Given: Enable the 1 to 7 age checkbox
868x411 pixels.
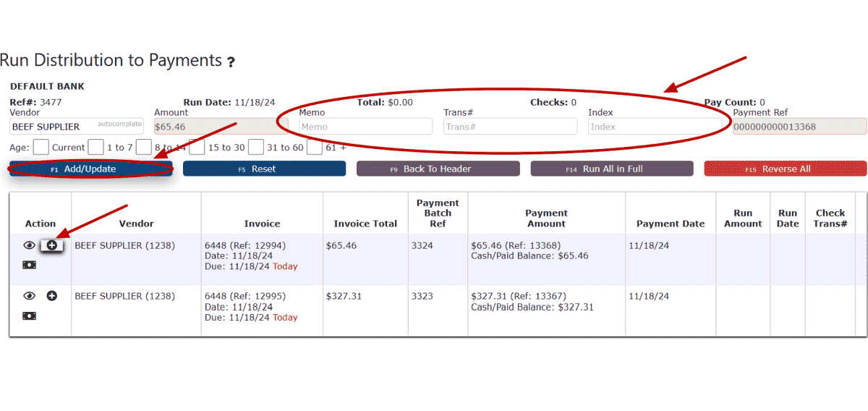Looking at the screenshot, I should point(96,147).
